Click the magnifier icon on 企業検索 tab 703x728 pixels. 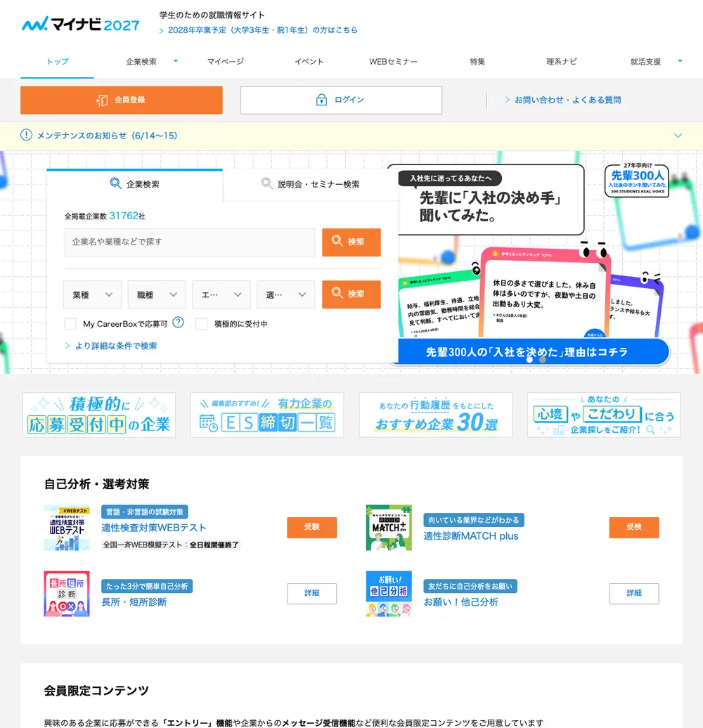point(115,183)
